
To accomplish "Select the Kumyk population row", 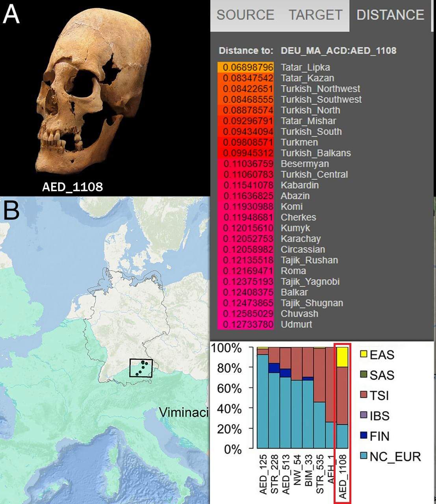I will tap(264, 228).
